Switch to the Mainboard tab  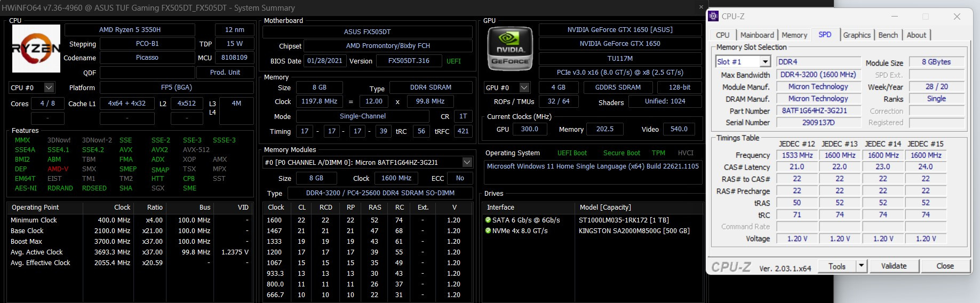(x=757, y=35)
